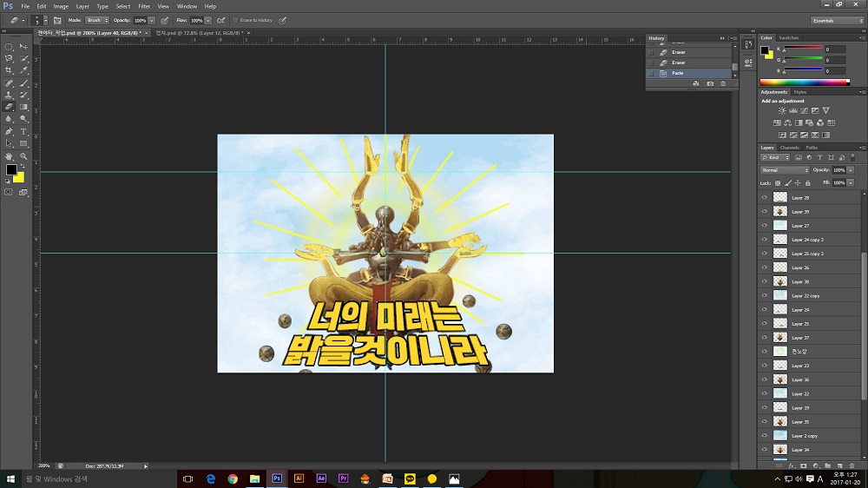Open eraser Mode dropdown

[x=97, y=20]
